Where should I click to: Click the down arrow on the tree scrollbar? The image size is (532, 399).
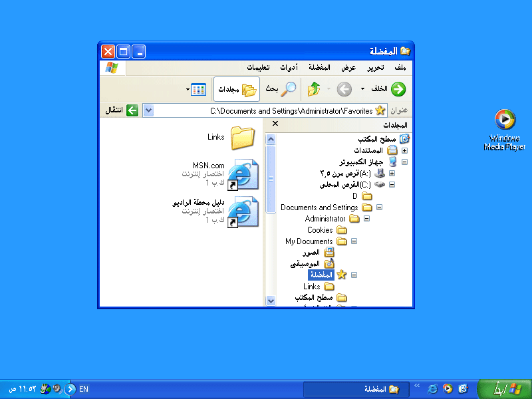point(271,301)
